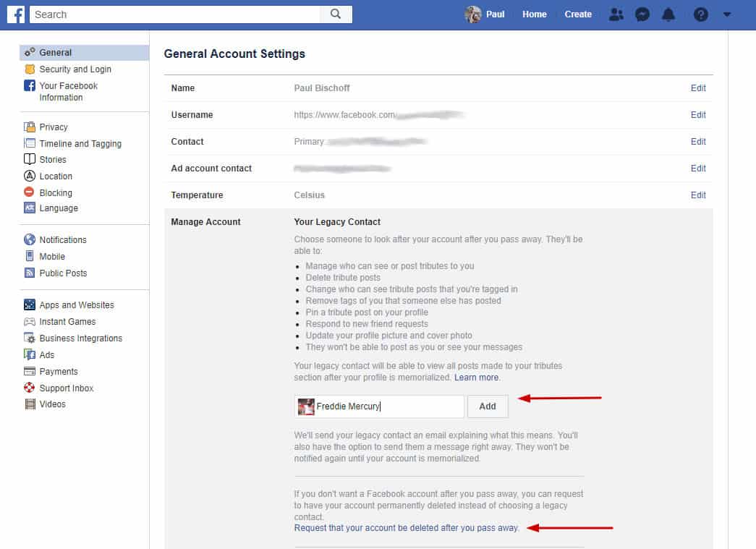Image resolution: width=756 pixels, height=549 pixels.
Task: Open Blocking settings label
Action: 56,193
